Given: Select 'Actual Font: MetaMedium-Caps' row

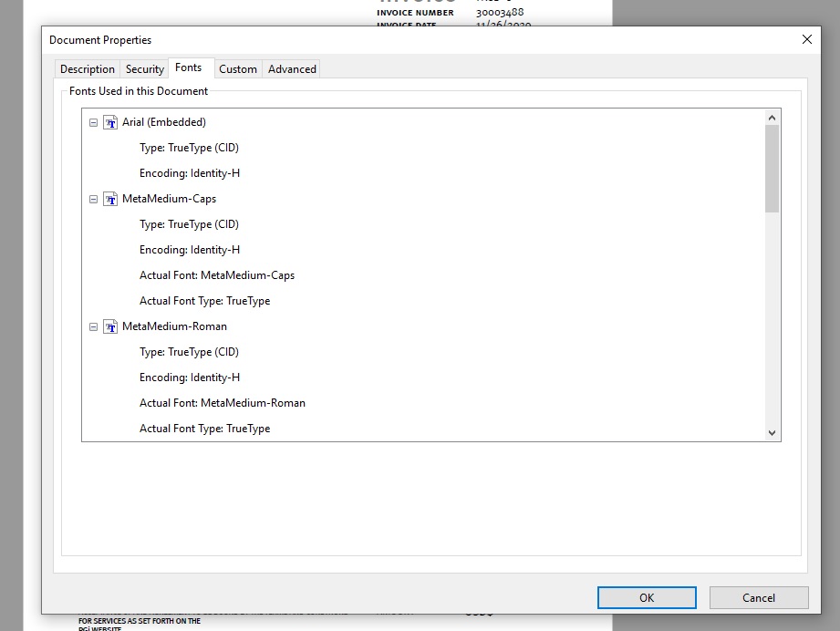Looking at the screenshot, I should 217,275.
